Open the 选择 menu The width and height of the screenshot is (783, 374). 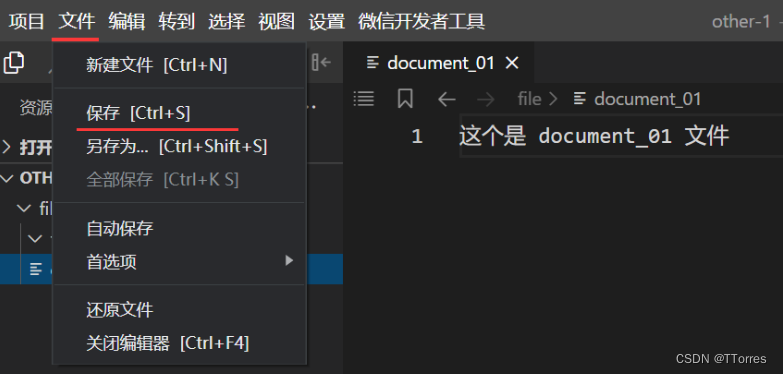point(227,21)
